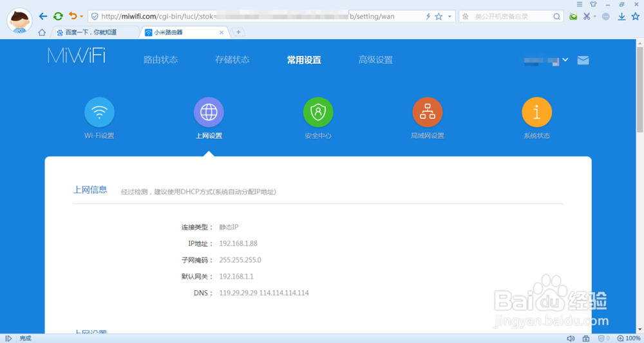Click the status bar zoom 100% control
Image resolution: width=644 pixels, height=343 pixels.
(x=629, y=338)
